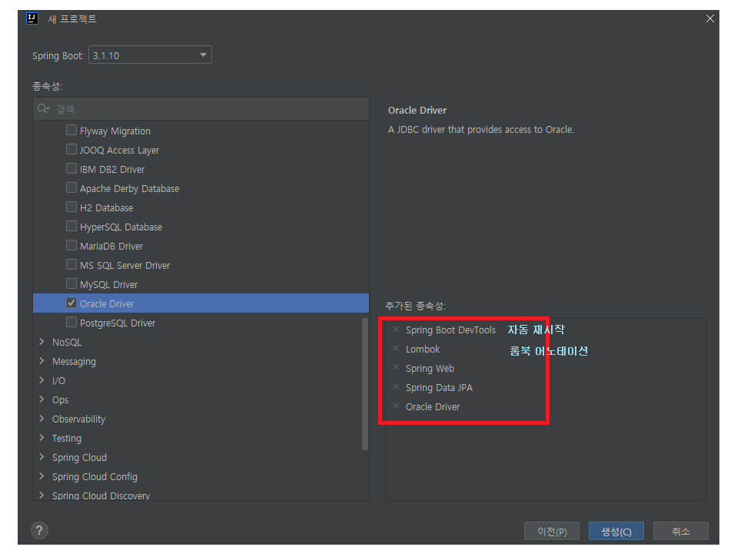Select Spring Web entry in added dependencies
734x560 pixels.
430,368
